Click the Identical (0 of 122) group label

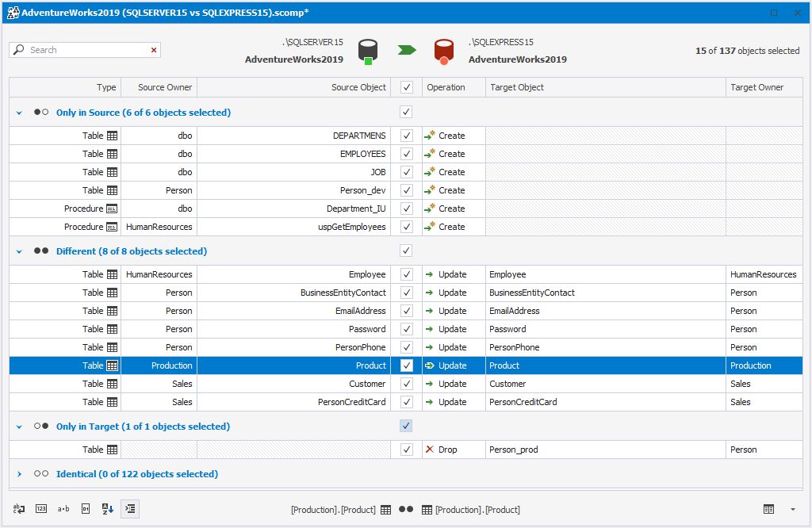pos(137,474)
